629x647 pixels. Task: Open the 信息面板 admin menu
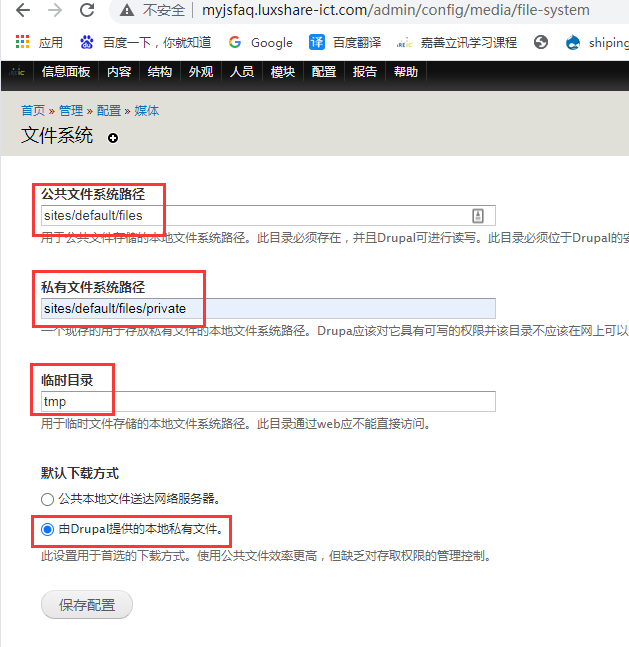tap(66, 73)
